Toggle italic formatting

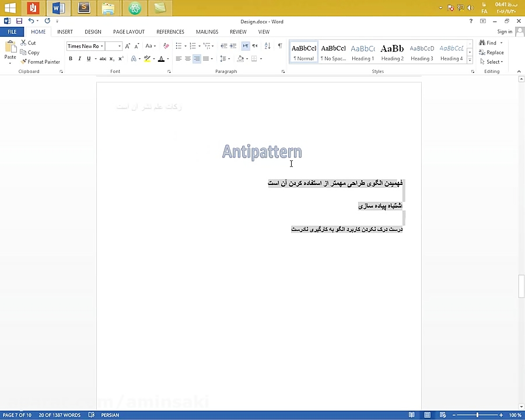coord(79,58)
